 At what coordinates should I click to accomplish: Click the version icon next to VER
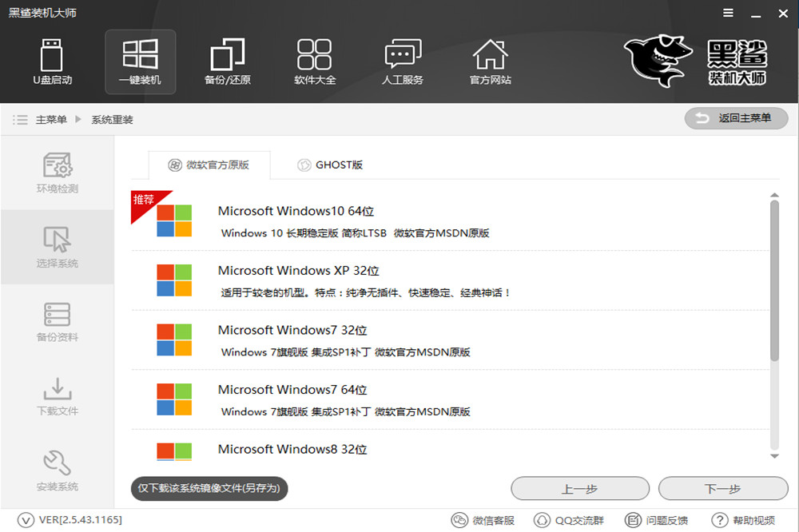26,520
